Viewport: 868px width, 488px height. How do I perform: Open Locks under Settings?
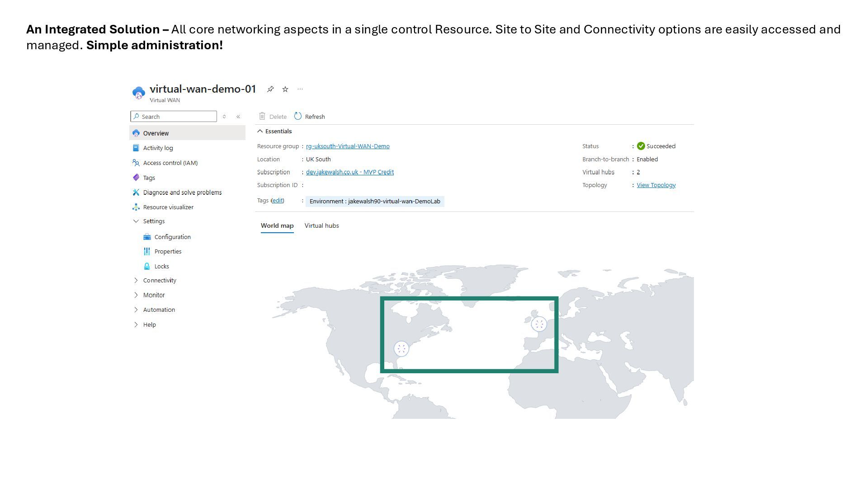(162, 266)
